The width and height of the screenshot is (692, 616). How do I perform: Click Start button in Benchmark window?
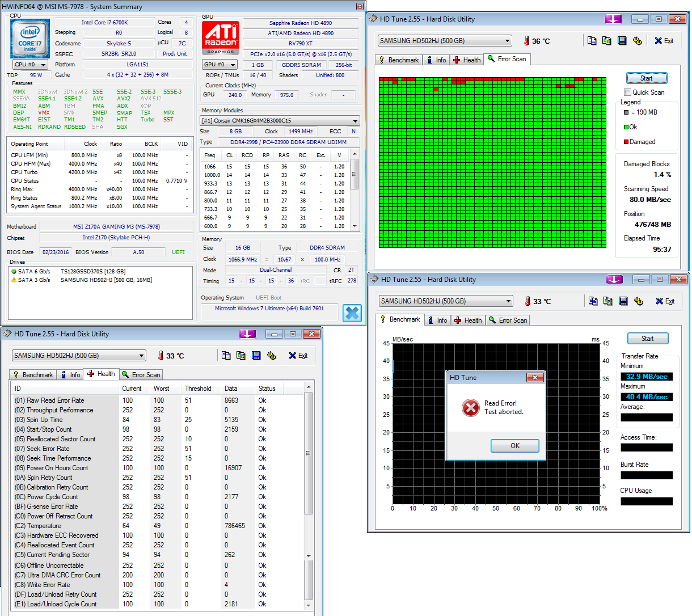(x=648, y=339)
